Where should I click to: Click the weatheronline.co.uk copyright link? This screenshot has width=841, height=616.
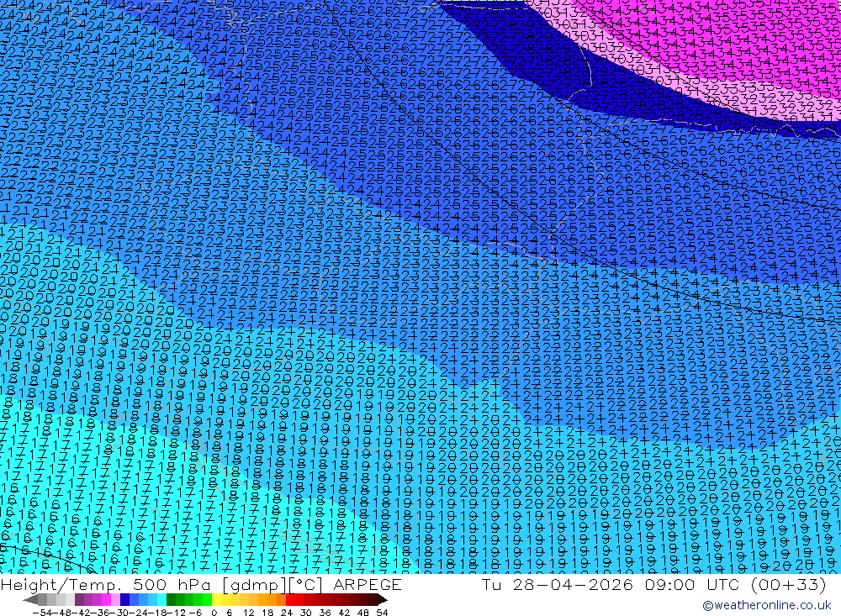pyautogui.click(x=766, y=605)
